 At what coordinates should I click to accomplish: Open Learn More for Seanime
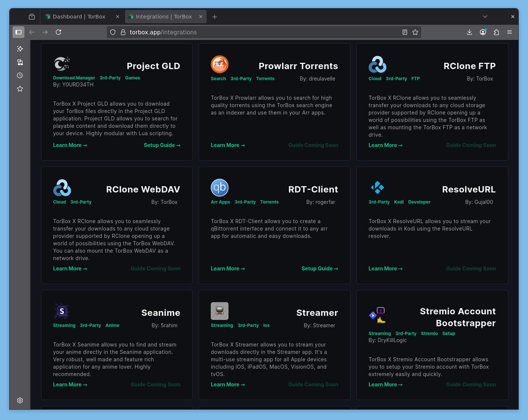(70, 385)
